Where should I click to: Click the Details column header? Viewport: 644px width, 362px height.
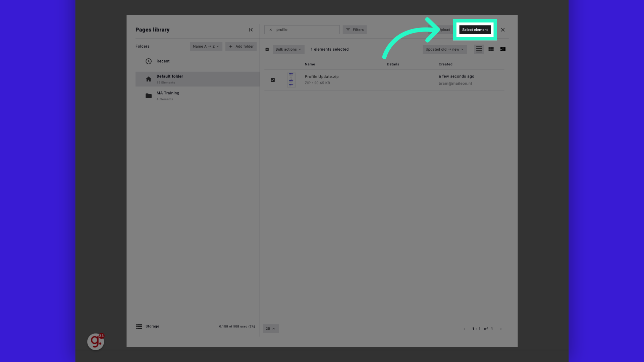(x=393, y=64)
